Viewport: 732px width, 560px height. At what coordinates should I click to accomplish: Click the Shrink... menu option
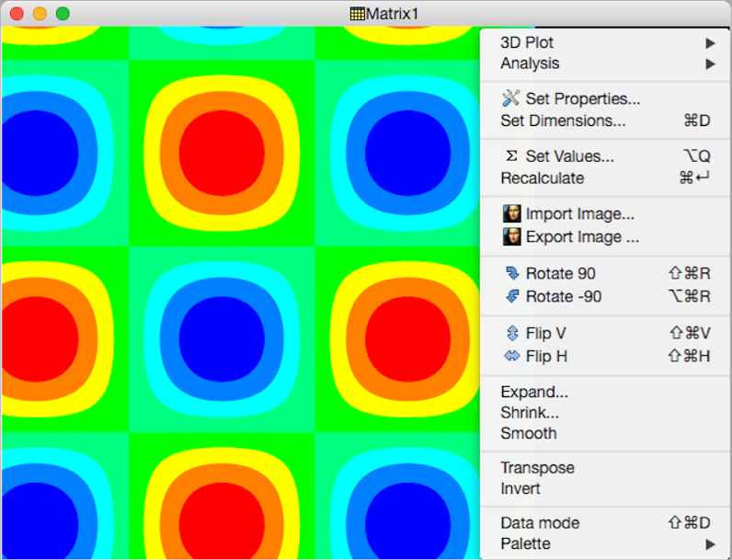[529, 412]
